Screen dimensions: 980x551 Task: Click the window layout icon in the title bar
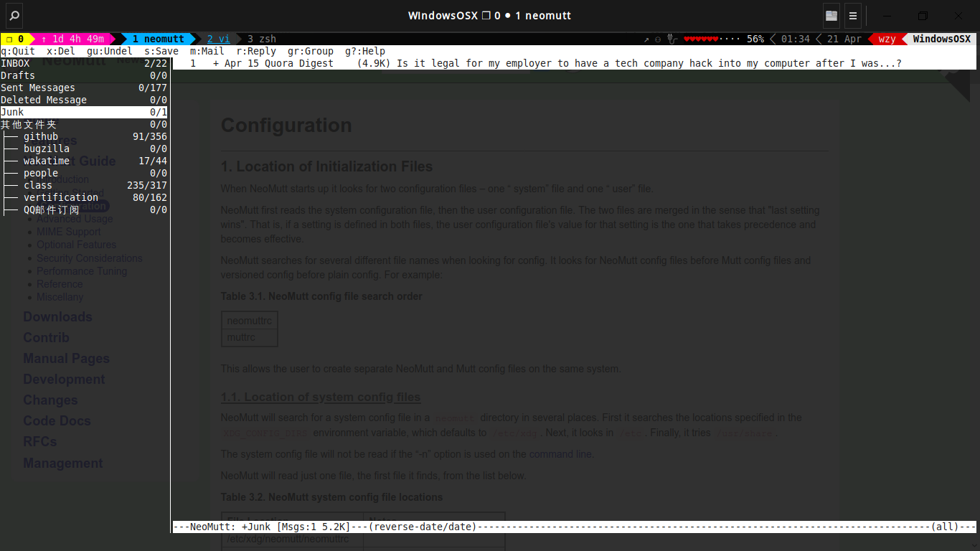[830, 15]
